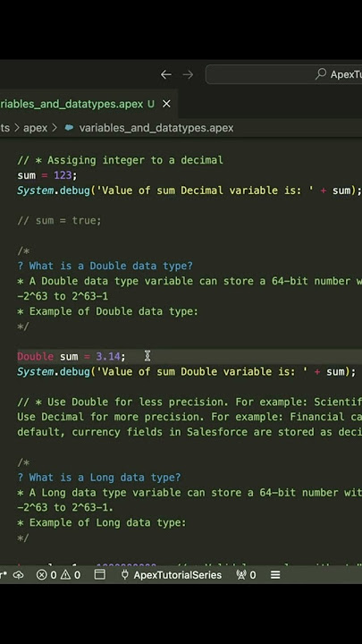Focus the command center search box
The height and width of the screenshot is (644, 362).
(x=283, y=74)
